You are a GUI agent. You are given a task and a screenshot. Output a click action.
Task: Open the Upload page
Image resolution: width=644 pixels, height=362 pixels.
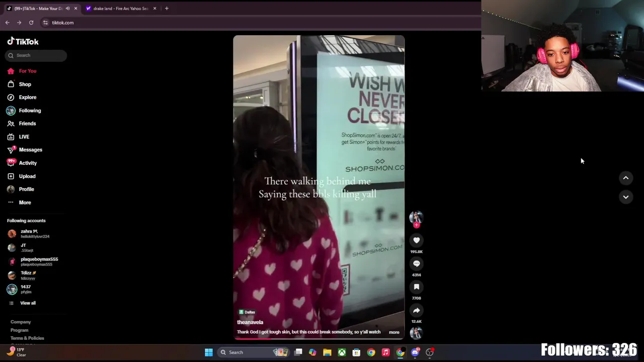tap(21, 176)
